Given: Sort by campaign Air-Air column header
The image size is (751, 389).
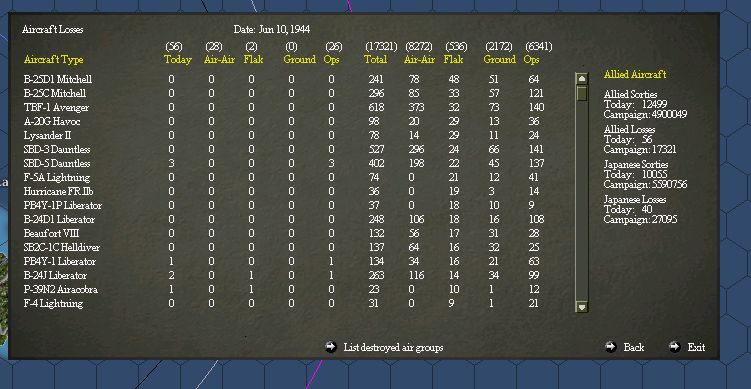Looking at the screenshot, I should pyautogui.click(x=419, y=59).
